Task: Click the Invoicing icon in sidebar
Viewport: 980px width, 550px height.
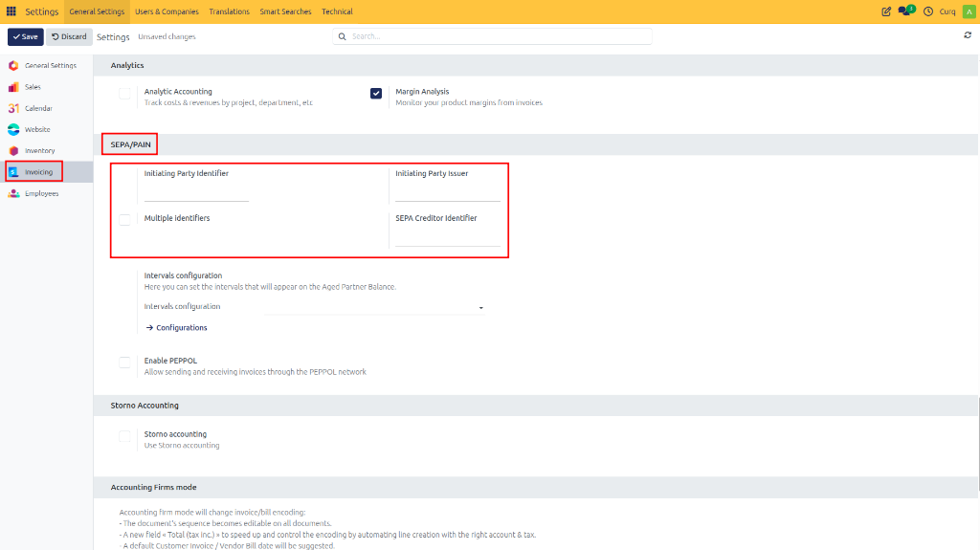Action: point(13,172)
